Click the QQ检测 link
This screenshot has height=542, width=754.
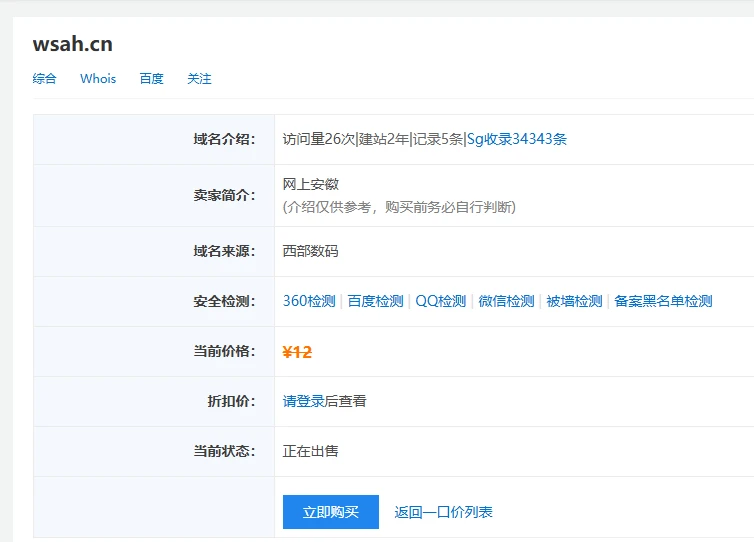[x=441, y=301]
